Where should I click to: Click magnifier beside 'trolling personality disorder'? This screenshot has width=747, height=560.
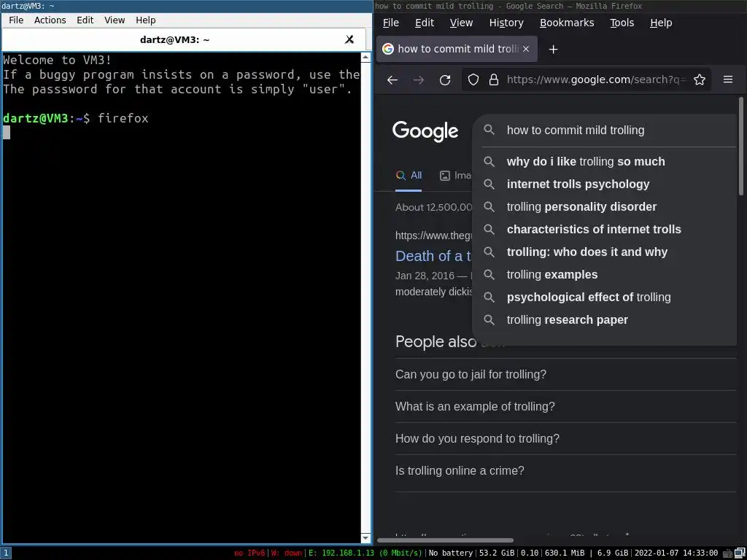(x=489, y=206)
